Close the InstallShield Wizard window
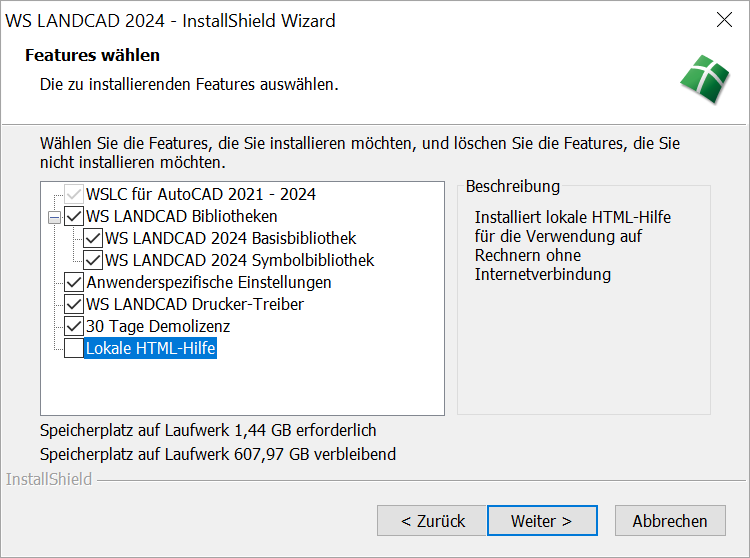The width and height of the screenshot is (750, 558). [724, 20]
